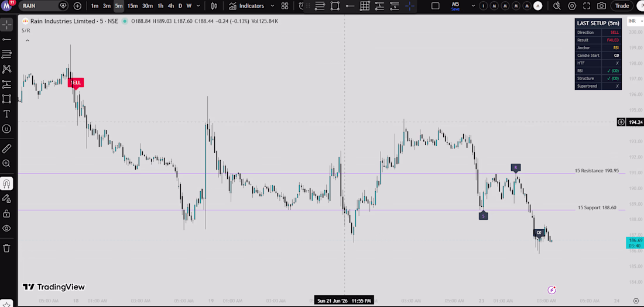Open the layout setup square icon
The height and width of the screenshot is (307, 644).
(436, 6)
